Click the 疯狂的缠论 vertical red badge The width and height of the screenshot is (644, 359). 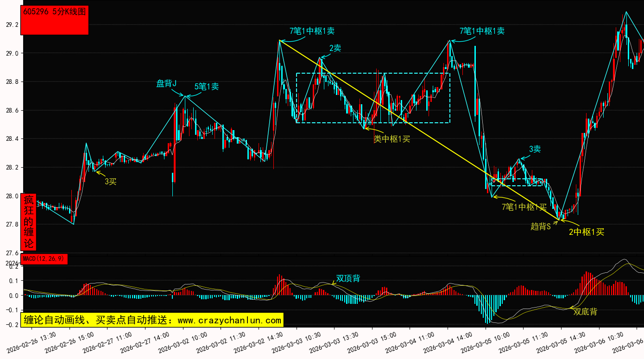click(29, 222)
